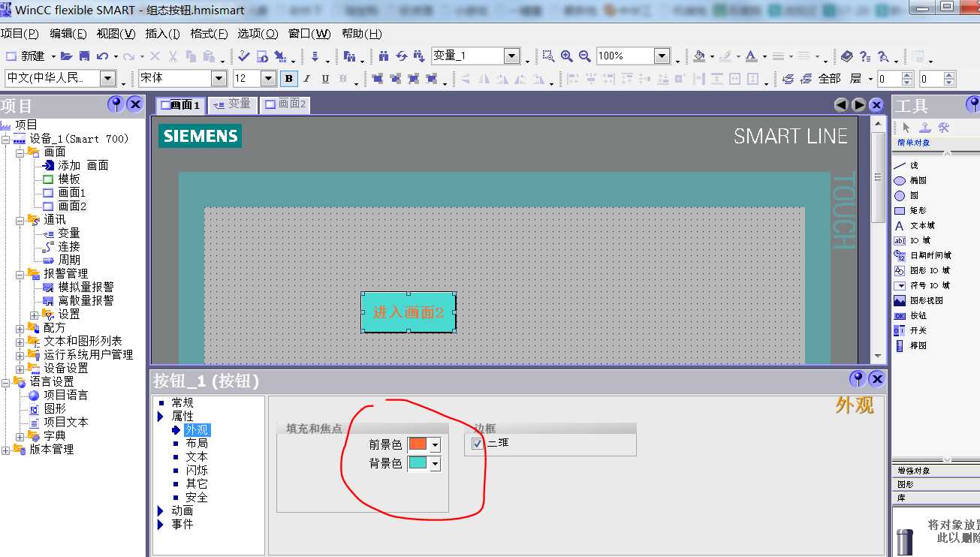The width and height of the screenshot is (980, 557).
Task: Open 连接 connections in project tree
Action: tap(69, 247)
